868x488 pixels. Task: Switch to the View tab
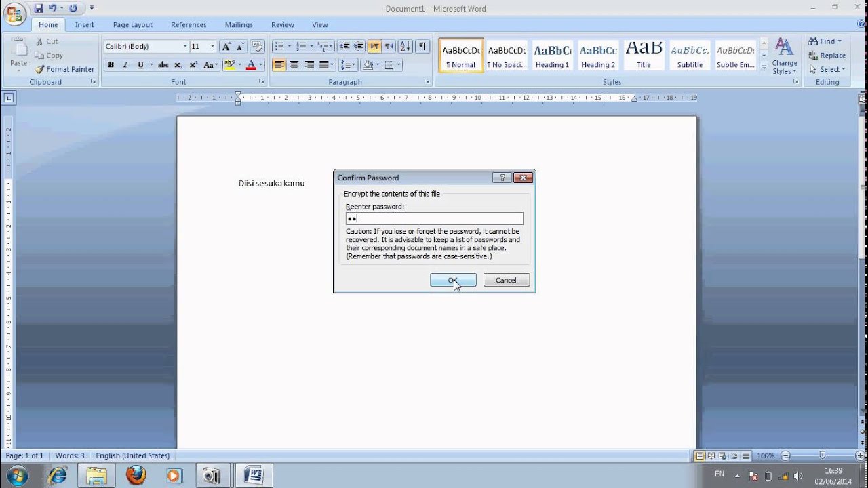pyautogui.click(x=320, y=24)
